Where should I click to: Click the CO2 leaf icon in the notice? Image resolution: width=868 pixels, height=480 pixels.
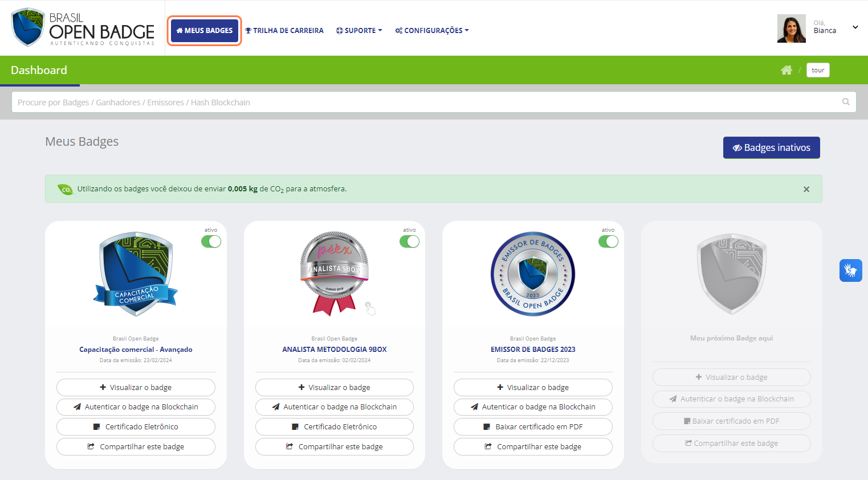point(65,189)
